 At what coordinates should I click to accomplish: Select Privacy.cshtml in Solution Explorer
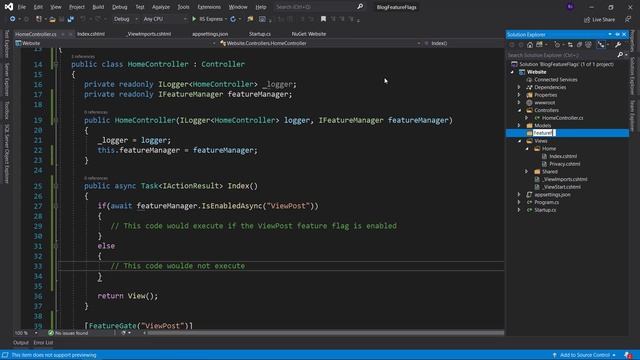click(x=564, y=164)
